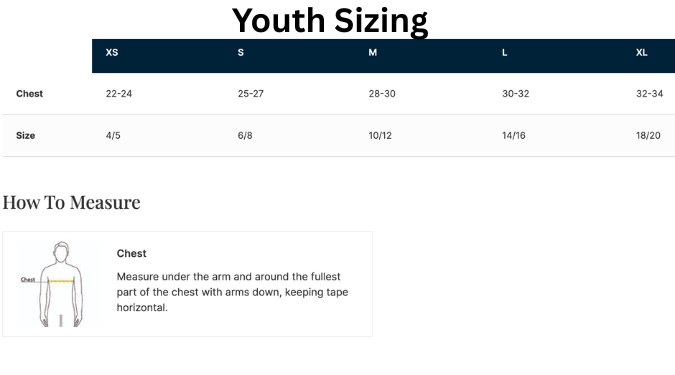
Task: Click the 30-32 chest measurement
Action: [x=515, y=94]
